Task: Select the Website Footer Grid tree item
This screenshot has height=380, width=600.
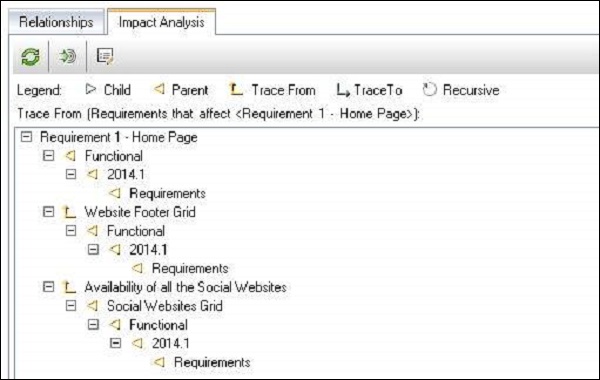Action: (x=140, y=212)
